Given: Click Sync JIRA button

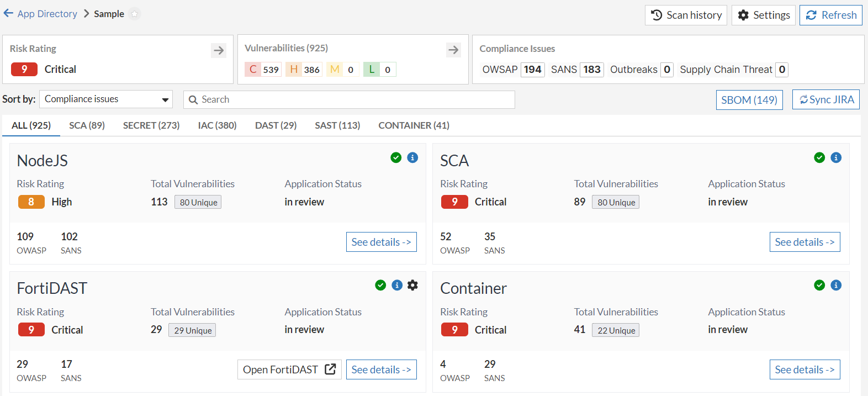Looking at the screenshot, I should pyautogui.click(x=826, y=99).
